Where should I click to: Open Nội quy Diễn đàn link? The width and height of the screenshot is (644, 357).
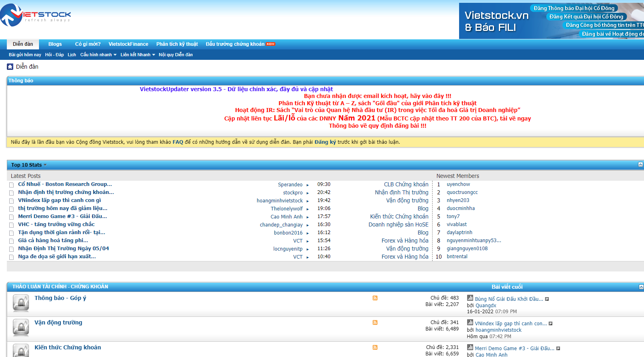pos(176,55)
